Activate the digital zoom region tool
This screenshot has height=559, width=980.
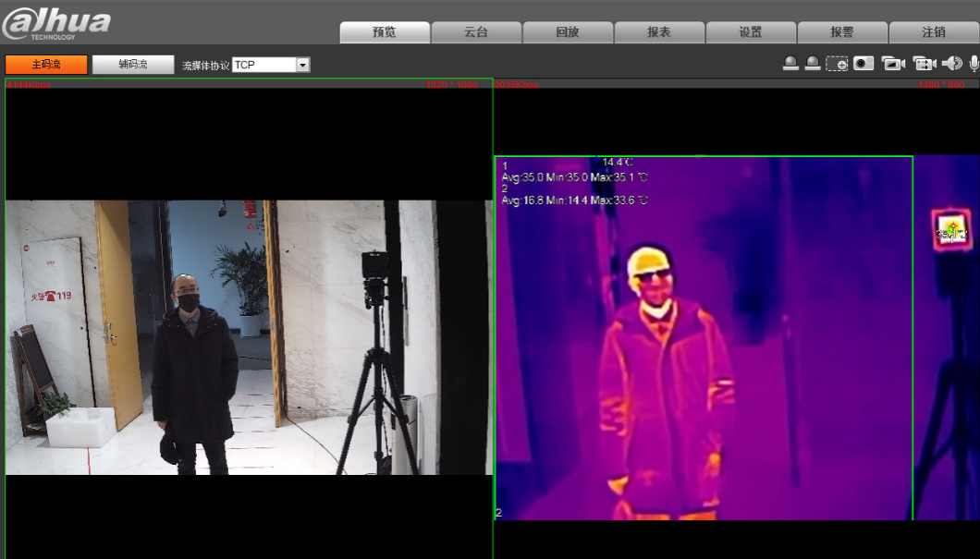click(837, 64)
